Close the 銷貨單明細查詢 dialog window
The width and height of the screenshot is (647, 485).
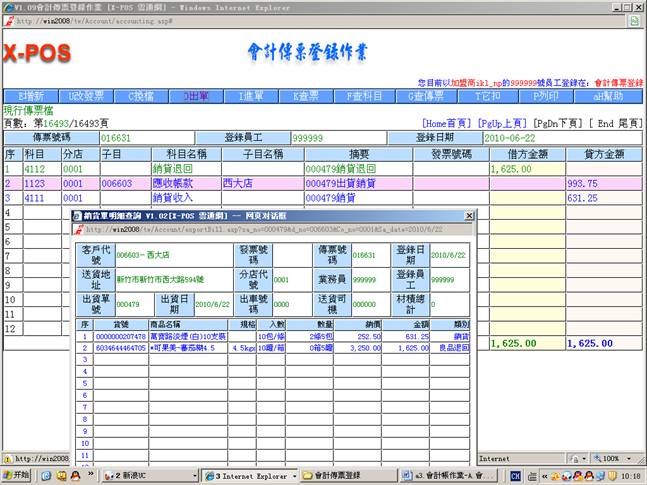coord(469,216)
